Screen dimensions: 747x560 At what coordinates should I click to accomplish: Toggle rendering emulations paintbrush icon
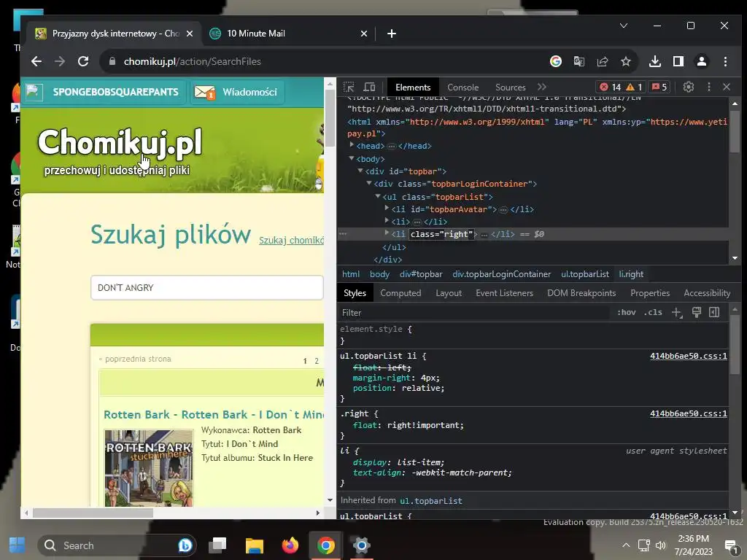coord(697,312)
